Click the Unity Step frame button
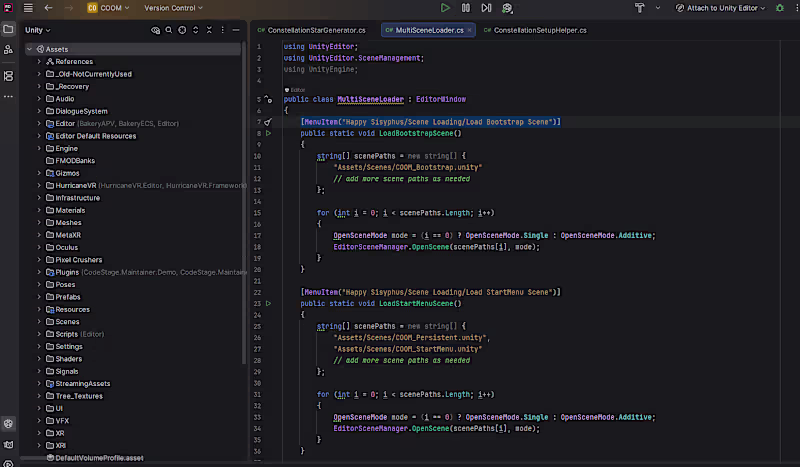Viewport: 800px width, 467px height. [487, 8]
